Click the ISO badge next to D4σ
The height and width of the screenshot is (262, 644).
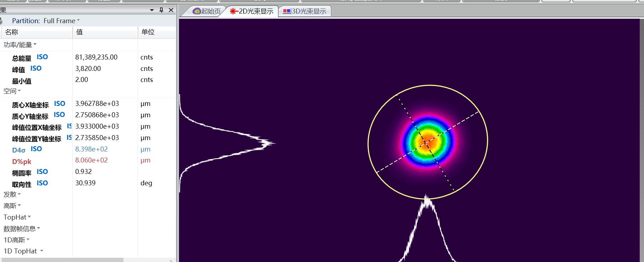[36, 149]
